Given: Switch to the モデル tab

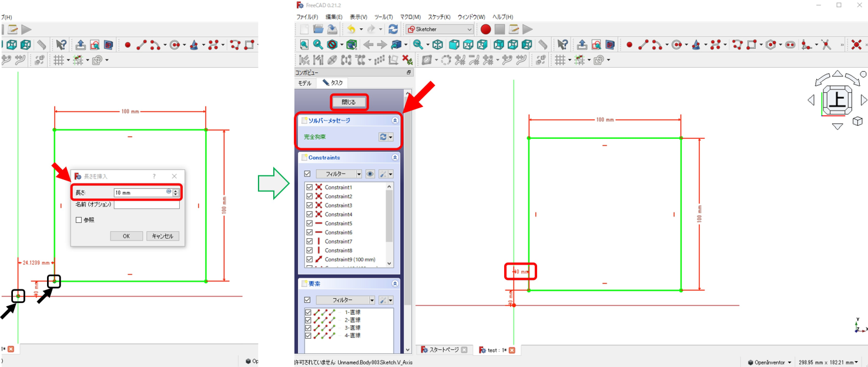Looking at the screenshot, I should (x=304, y=83).
